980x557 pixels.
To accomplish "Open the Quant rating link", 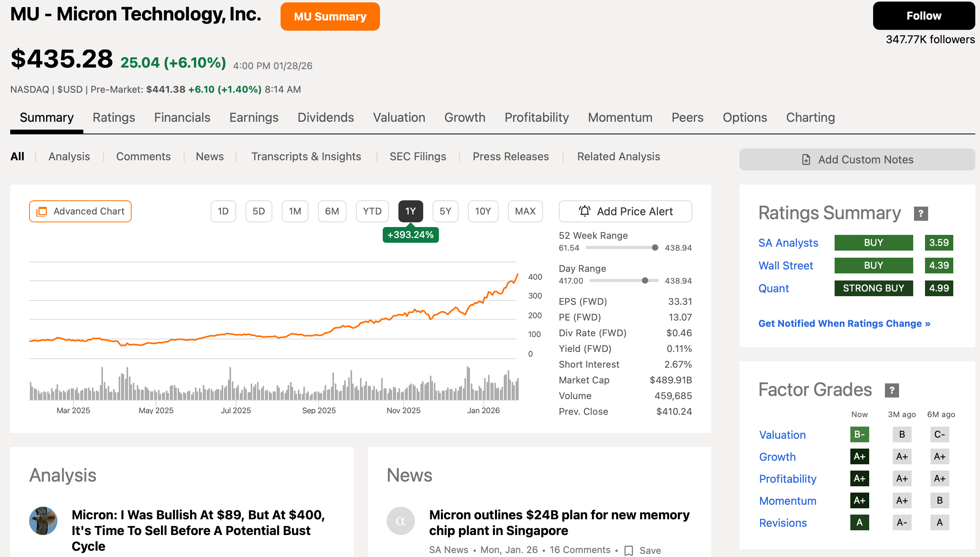I will [x=773, y=288].
